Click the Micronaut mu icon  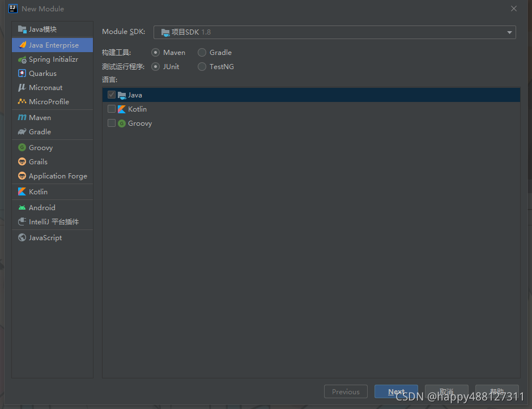click(x=22, y=88)
